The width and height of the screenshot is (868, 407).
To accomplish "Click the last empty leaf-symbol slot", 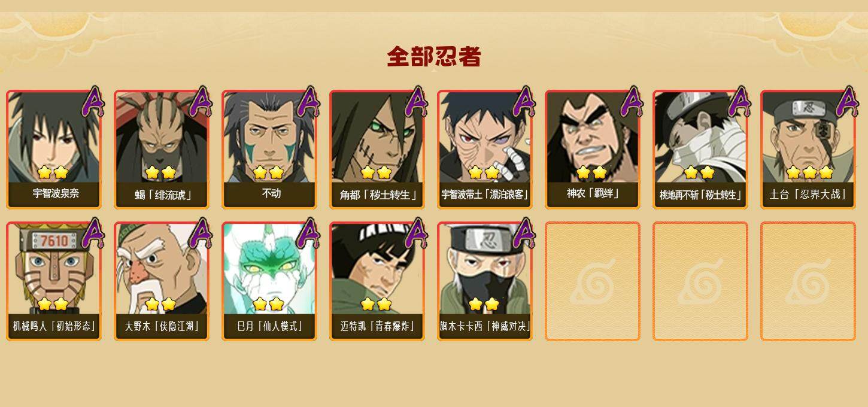I will coord(808,281).
